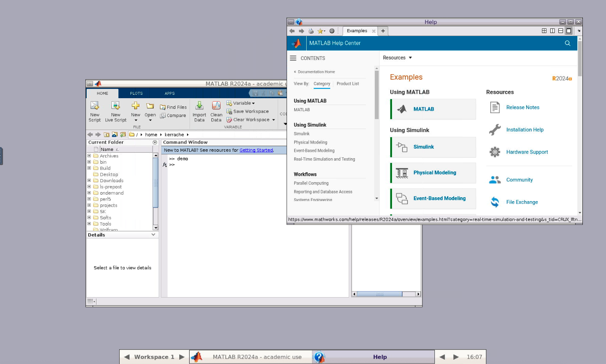Create a New Live Script
Screen dimensions: 606x364
116,111
